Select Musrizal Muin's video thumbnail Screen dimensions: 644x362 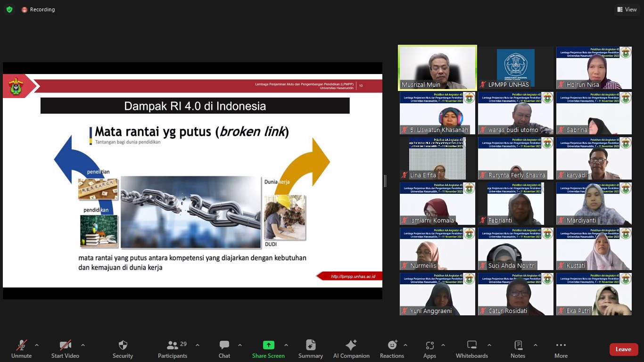point(438,67)
